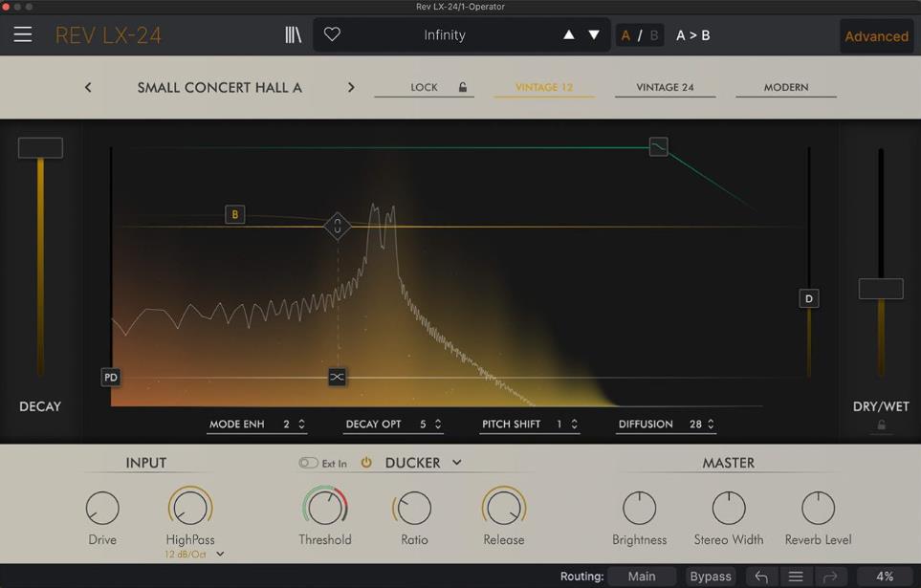The height and width of the screenshot is (588, 921).
Task: Click the DECAY OPT value 5
Action: coord(423,425)
